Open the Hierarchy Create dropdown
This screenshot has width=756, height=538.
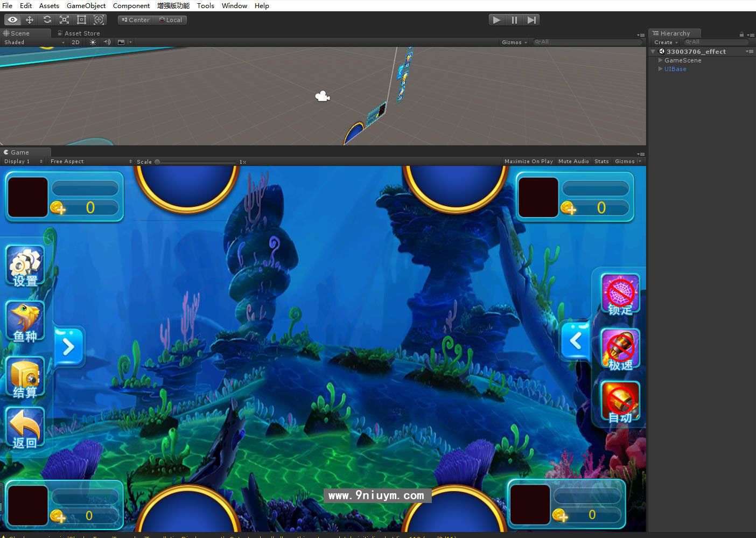[x=666, y=42]
